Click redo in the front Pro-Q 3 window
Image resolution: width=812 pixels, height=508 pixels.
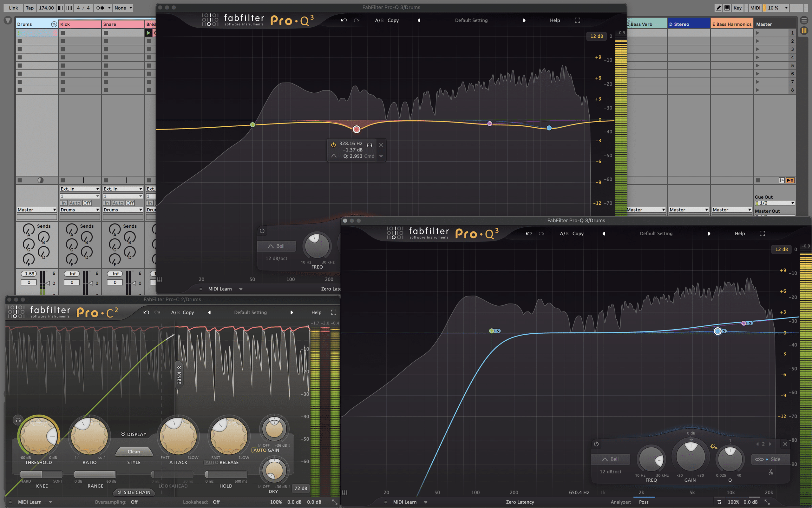point(541,233)
